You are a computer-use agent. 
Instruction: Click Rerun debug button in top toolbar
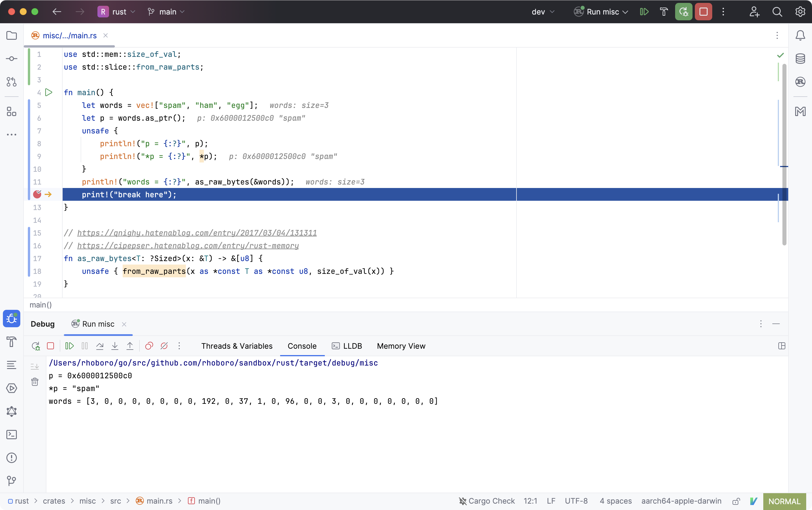coord(684,12)
